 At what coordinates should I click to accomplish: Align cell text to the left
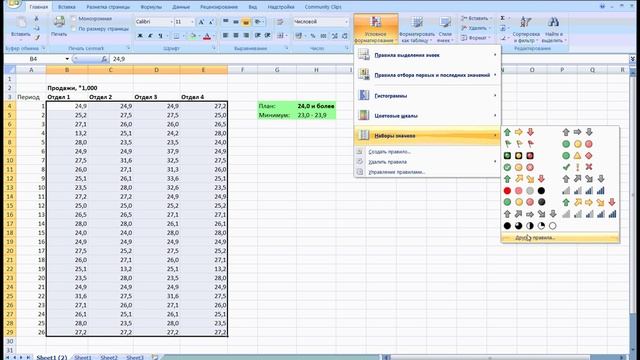tap(225, 36)
